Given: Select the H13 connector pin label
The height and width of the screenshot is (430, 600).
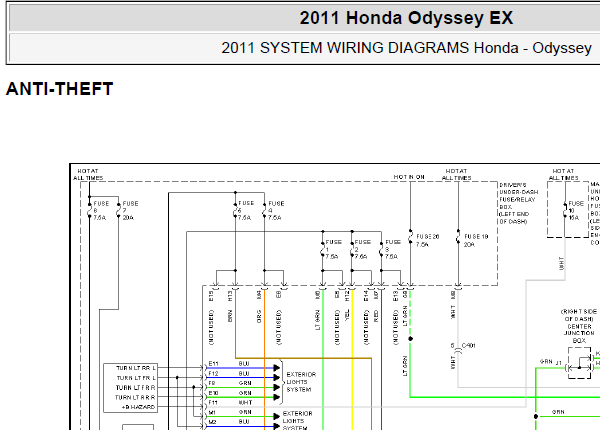Looking at the screenshot, I should point(230,295).
